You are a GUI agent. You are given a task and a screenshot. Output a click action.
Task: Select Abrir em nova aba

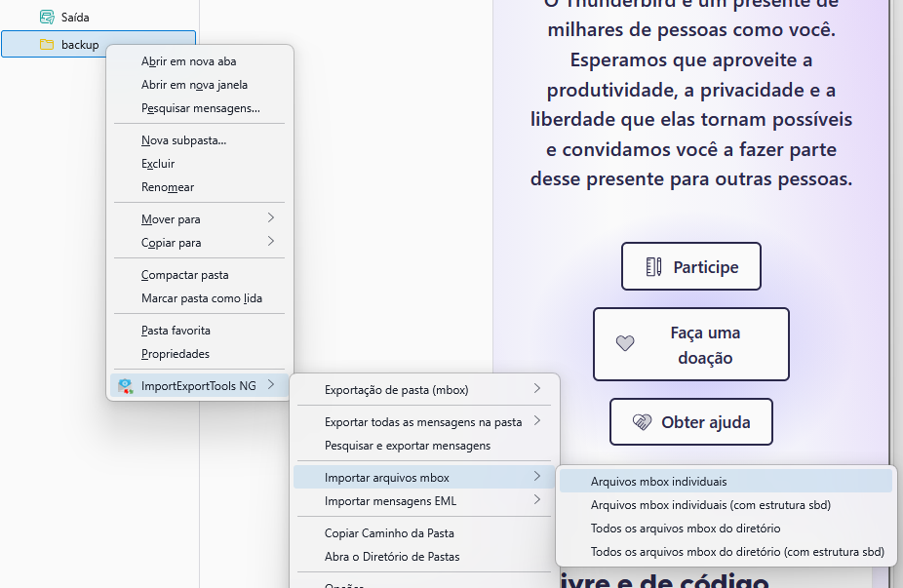(x=199, y=61)
